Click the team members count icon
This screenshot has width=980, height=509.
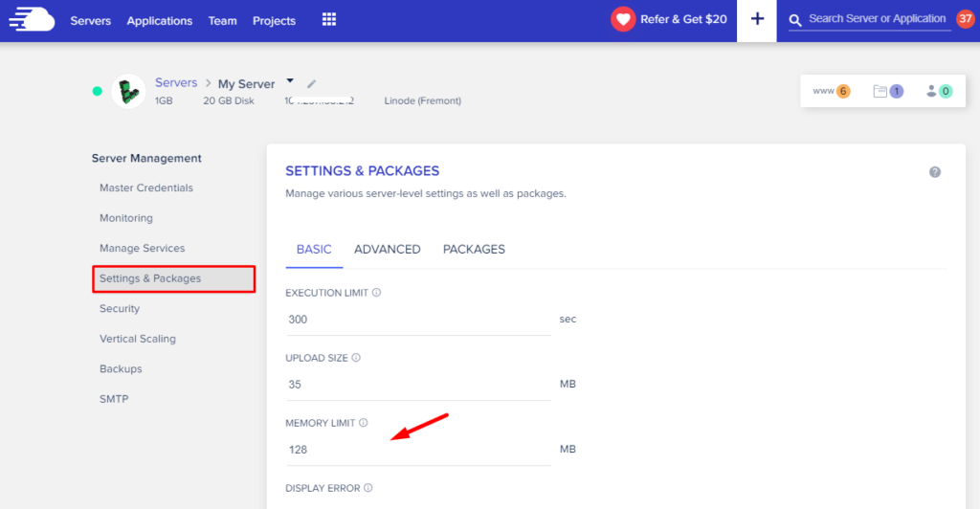pyautogui.click(x=938, y=92)
